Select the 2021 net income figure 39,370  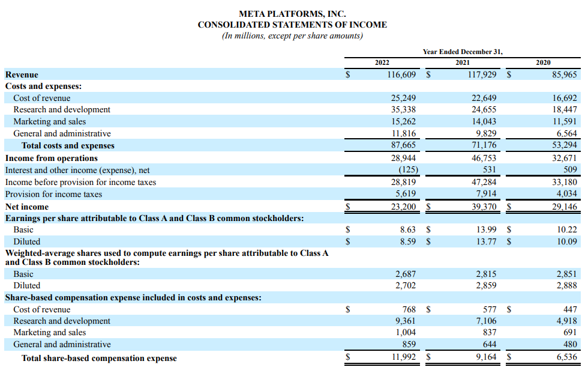pos(482,207)
